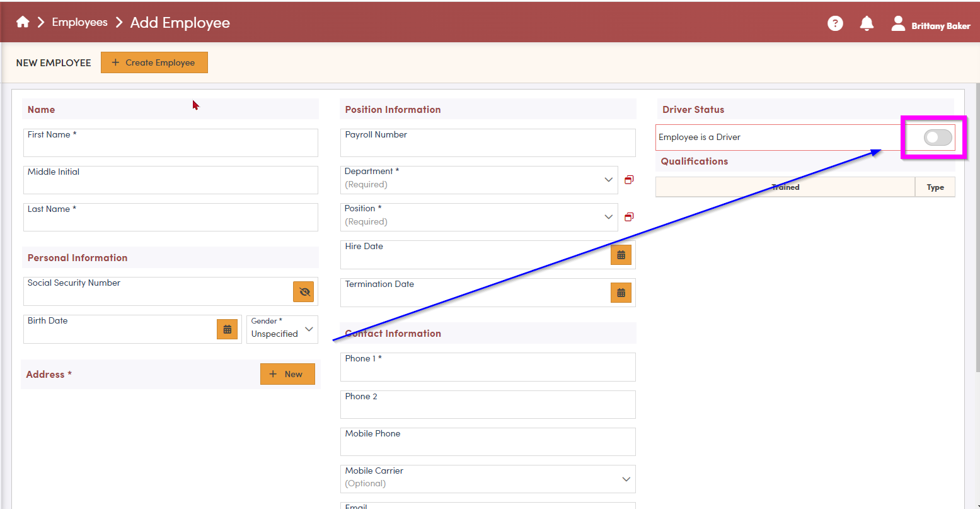The width and height of the screenshot is (980, 509).
Task: Open the Birth Date calendar picker
Action: click(x=228, y=329)
